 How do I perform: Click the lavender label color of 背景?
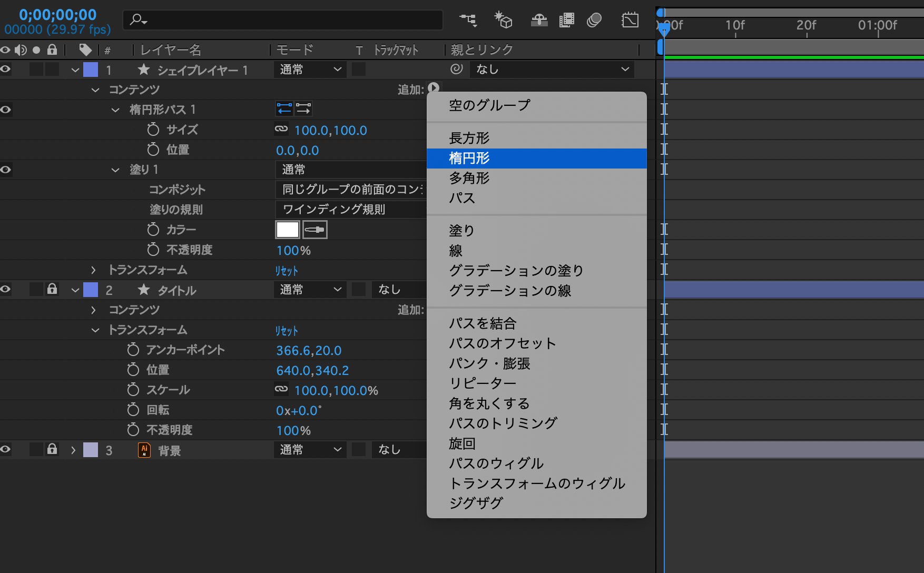91,450
